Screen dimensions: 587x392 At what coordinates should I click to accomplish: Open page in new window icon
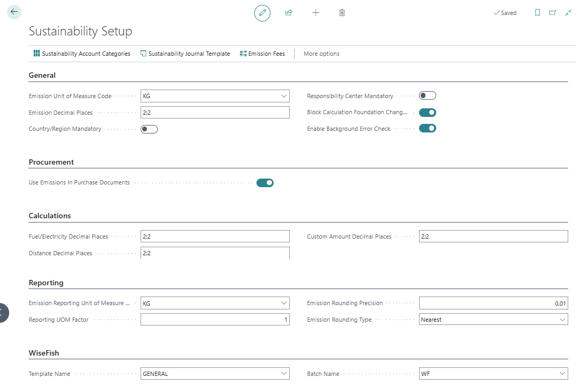553,13
